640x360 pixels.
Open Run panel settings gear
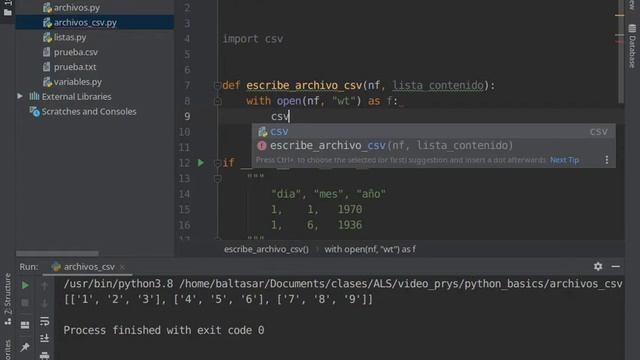pyautogui.click(x=598, y=267)
